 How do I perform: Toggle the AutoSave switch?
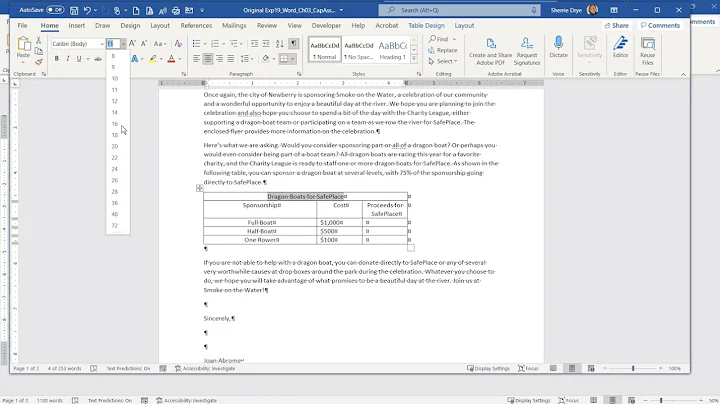point(55,10)
